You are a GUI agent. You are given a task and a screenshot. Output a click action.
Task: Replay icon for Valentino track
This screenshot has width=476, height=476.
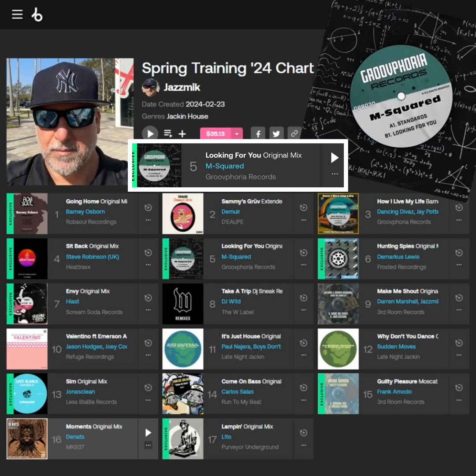click(148, 343)
